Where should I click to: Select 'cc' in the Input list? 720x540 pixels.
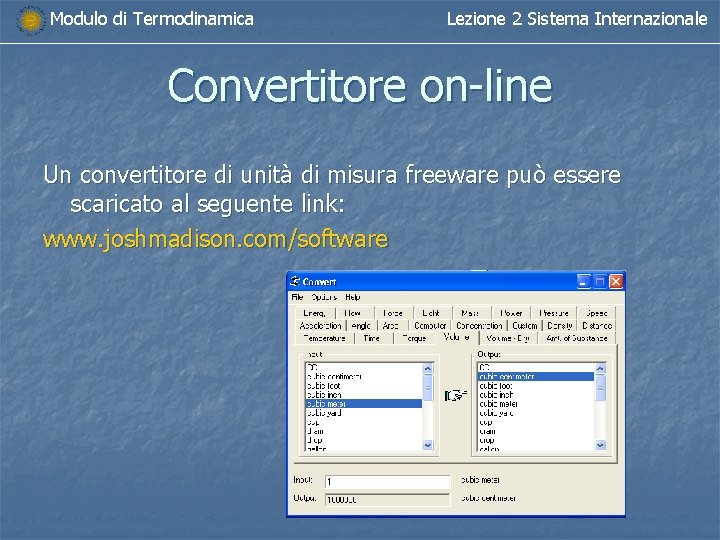click(x=364, y=367)
